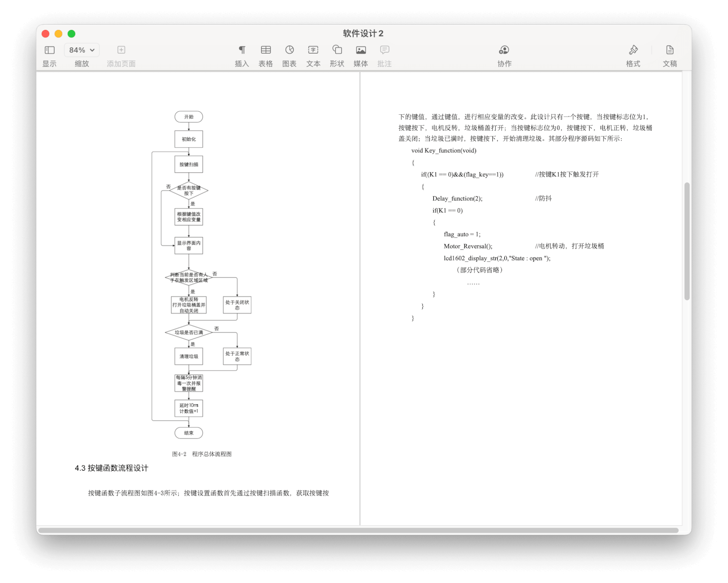Select the 清理垃圾 flowchart box
This screenshot has width=728, height=583.
point(189,356)
